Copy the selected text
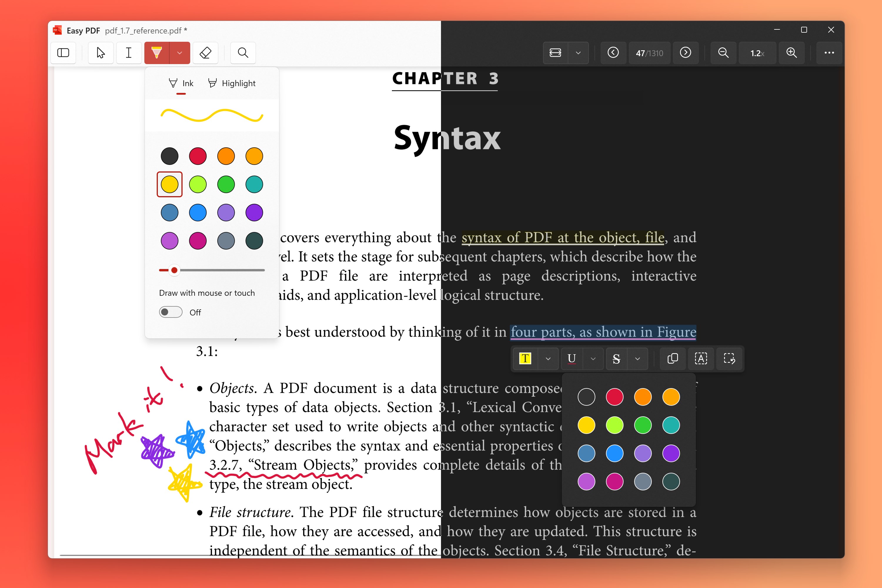This screenshot has width=882, height=588. (673, 358)
